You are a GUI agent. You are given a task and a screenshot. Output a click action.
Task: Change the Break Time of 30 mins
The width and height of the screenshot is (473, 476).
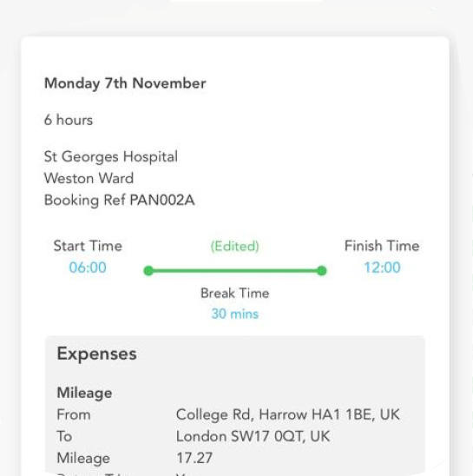click(235, 314)
